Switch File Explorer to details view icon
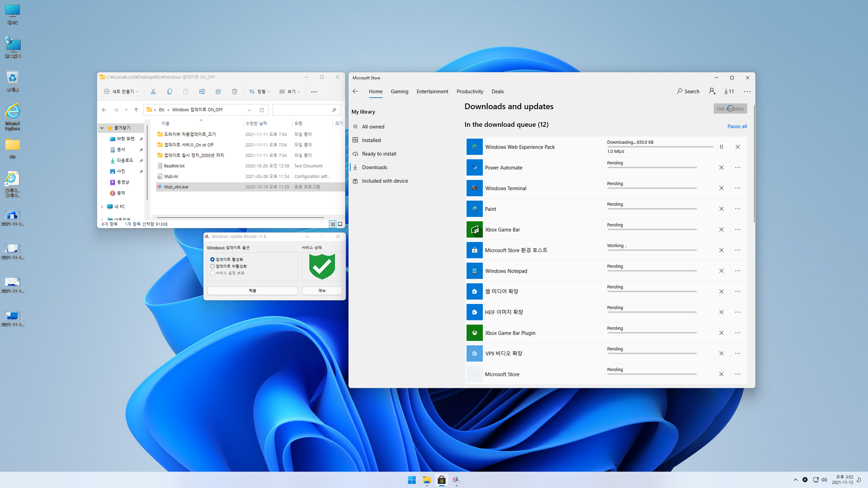The width and height of the screenshot is (868, 488). [333, 224]
